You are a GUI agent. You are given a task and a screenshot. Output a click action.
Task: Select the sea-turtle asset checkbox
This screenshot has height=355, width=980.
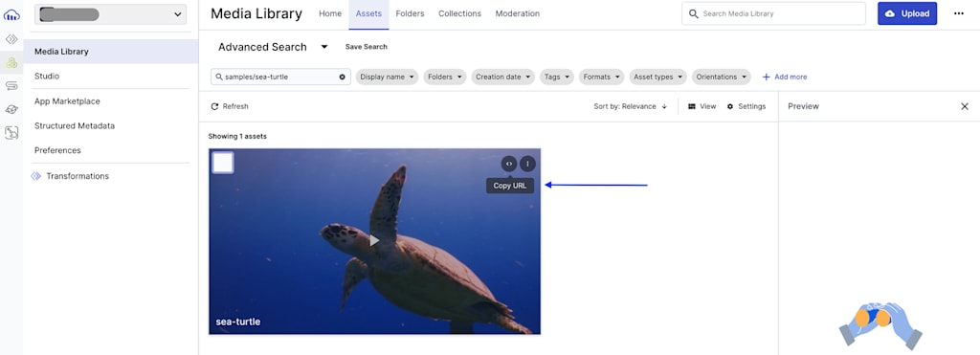click(223, 163)
